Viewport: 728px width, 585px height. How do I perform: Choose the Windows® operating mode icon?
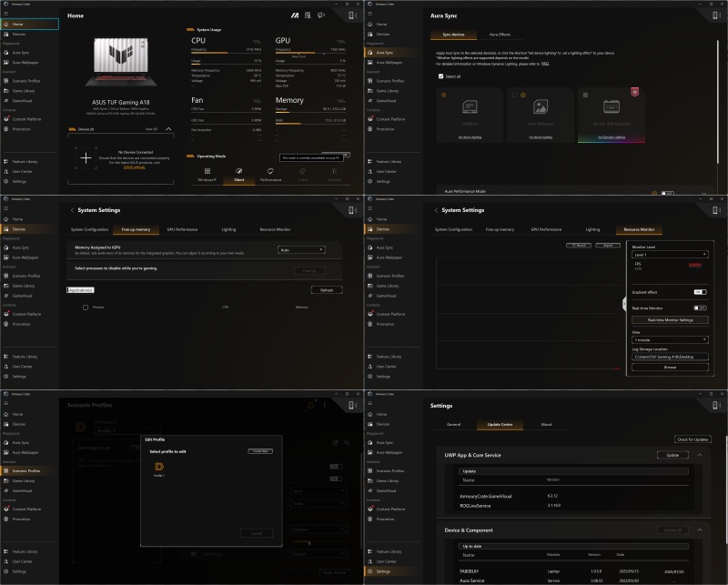[x=208, y=171]
